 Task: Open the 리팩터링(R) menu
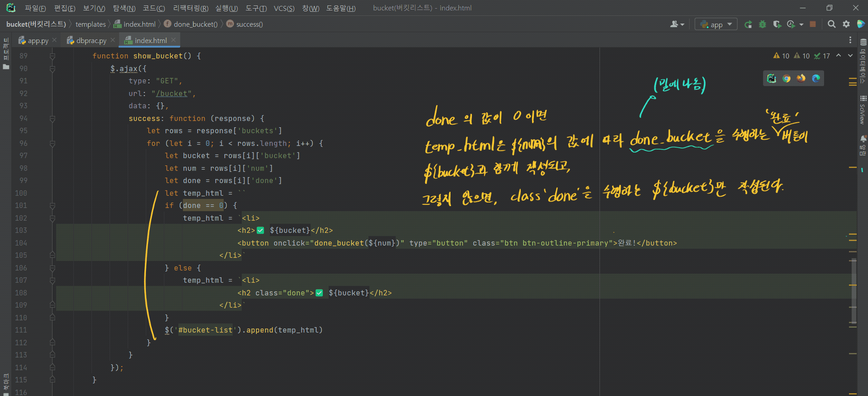coord(191,8)
